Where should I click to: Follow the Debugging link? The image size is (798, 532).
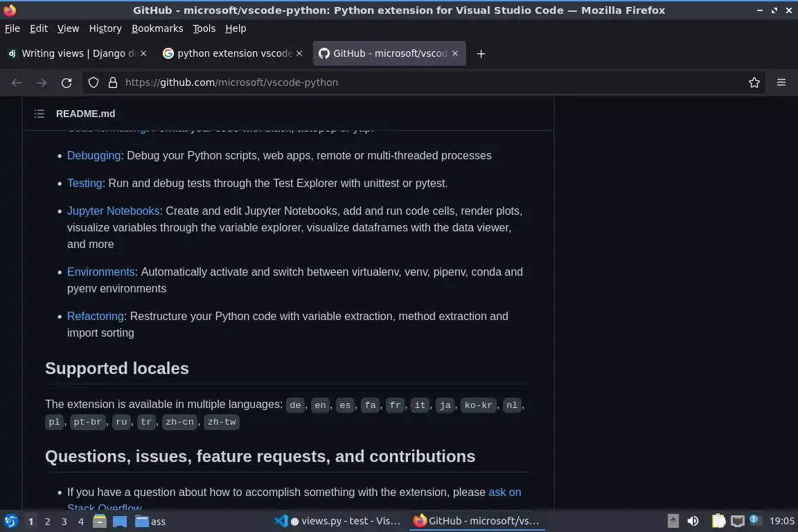click(x=94, y=155)
